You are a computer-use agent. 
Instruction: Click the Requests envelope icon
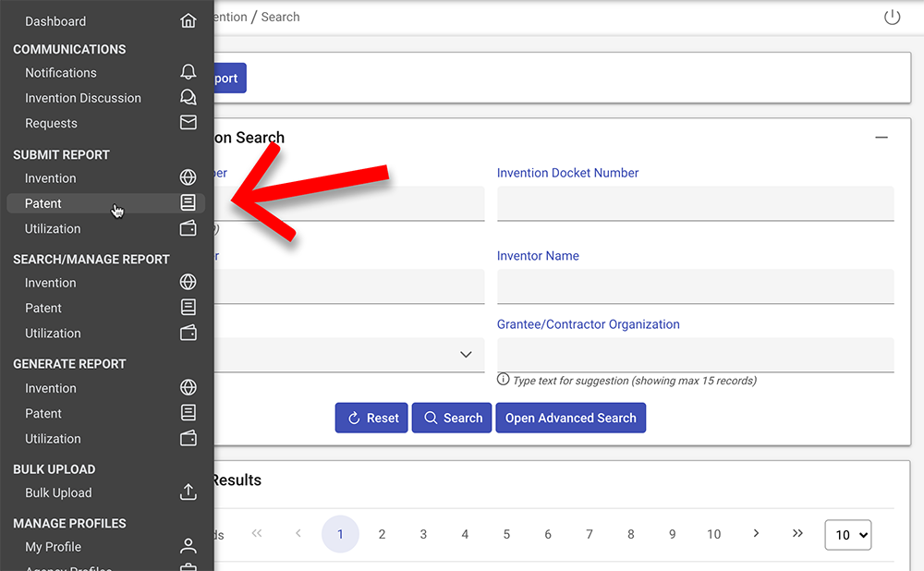click(188, 123)
